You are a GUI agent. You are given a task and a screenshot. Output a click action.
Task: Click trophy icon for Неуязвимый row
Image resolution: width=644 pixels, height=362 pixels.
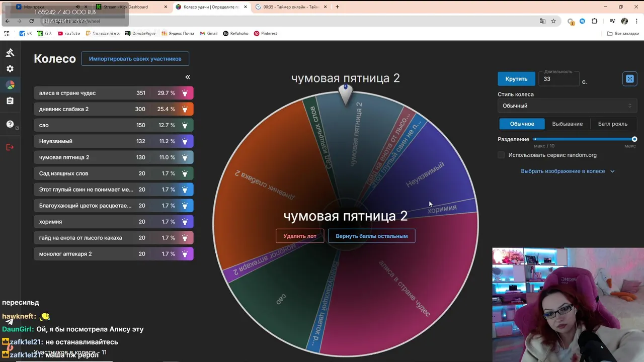click(185, 141)
